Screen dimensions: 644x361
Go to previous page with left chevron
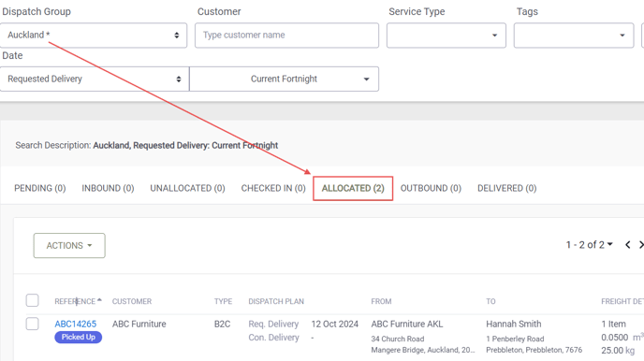[627, 245]
